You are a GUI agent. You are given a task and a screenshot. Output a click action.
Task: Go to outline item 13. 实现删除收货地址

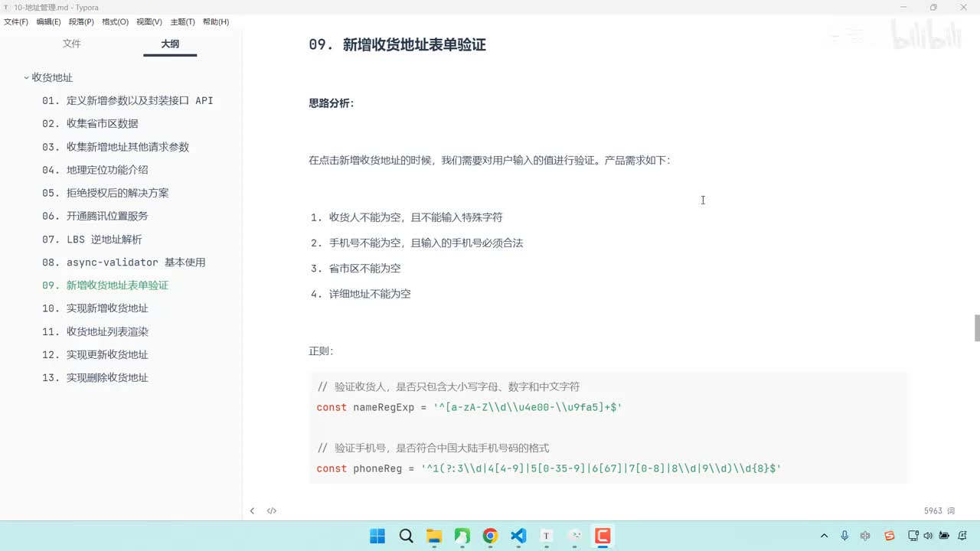[96, 377]
